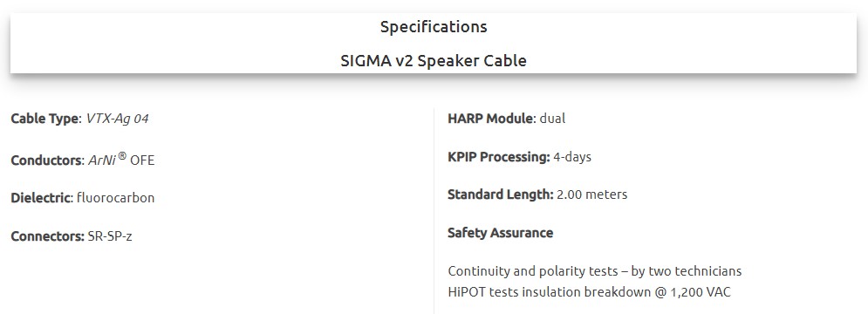This screenshot has height=314, width=868.
Task: Click the Conductors label
Action: (x=47, y=160)
